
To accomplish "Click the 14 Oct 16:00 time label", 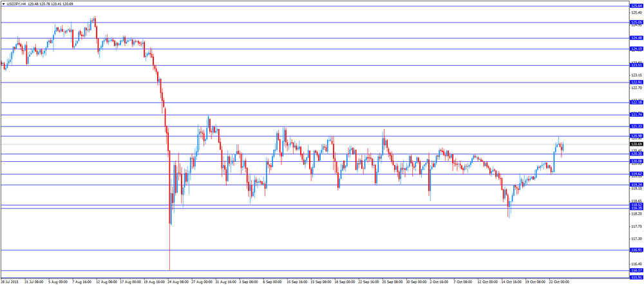I will (512, 282).
